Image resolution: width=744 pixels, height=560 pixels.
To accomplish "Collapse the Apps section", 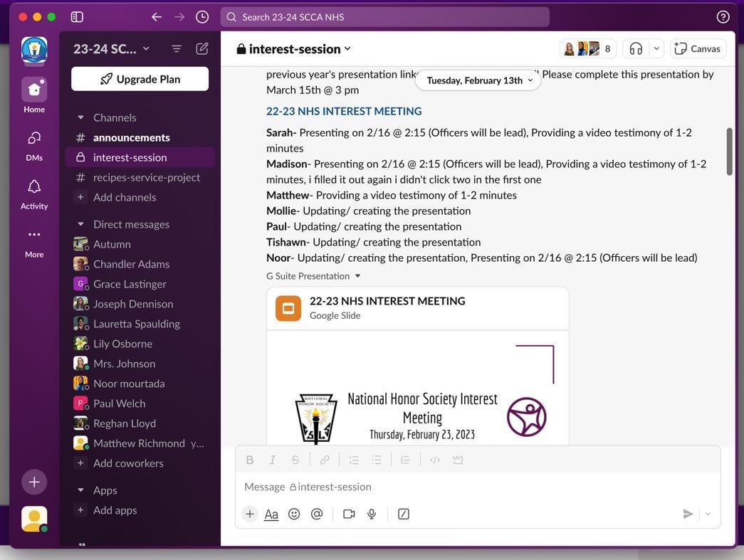I will pyautogui.click(x=80, y=490).
